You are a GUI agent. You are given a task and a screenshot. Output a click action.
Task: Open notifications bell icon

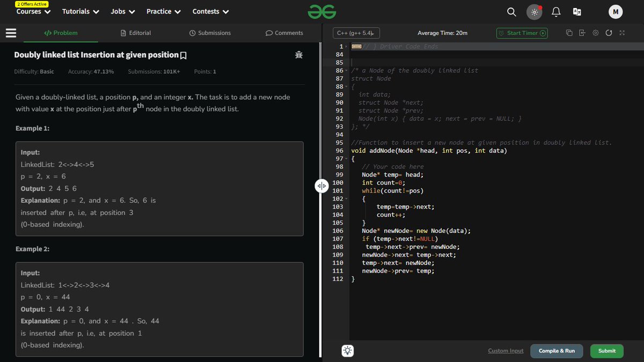[557, 12]
